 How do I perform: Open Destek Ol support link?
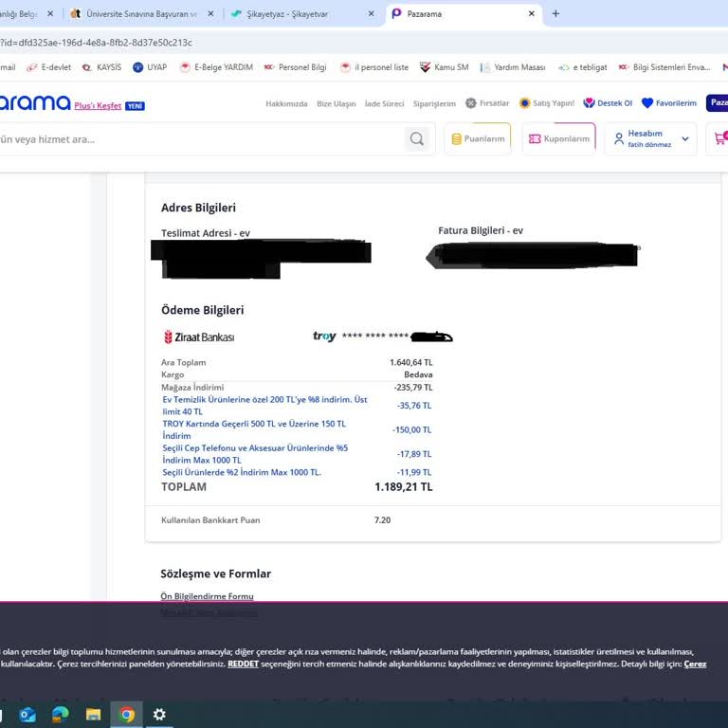(x=608, y=103)
